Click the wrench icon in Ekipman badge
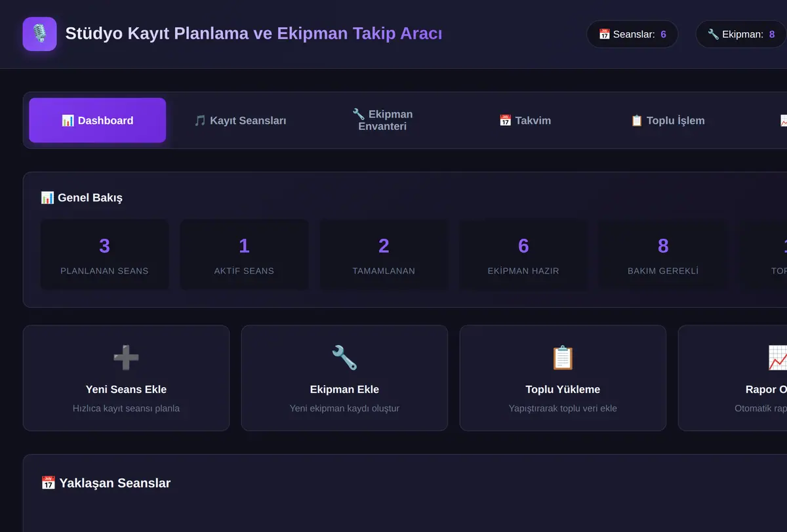This screenshot has width=787, height=532. pos(714,34)
